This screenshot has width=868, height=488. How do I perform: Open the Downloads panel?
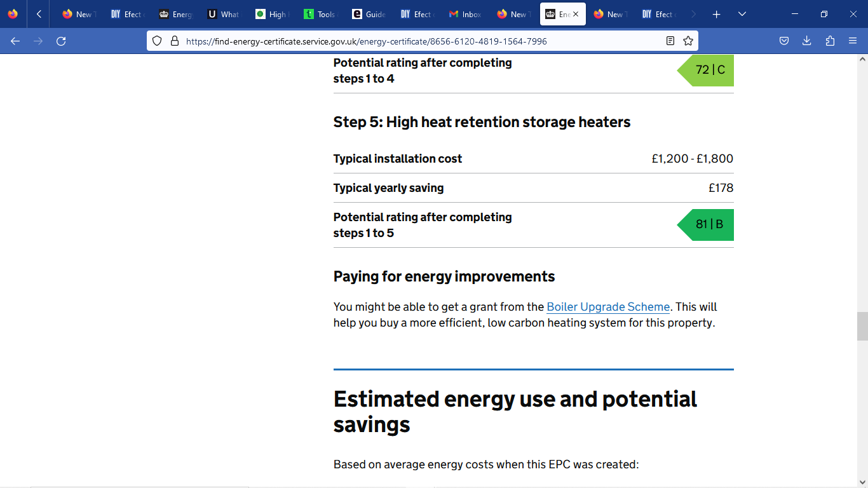(x=806, y=41)
